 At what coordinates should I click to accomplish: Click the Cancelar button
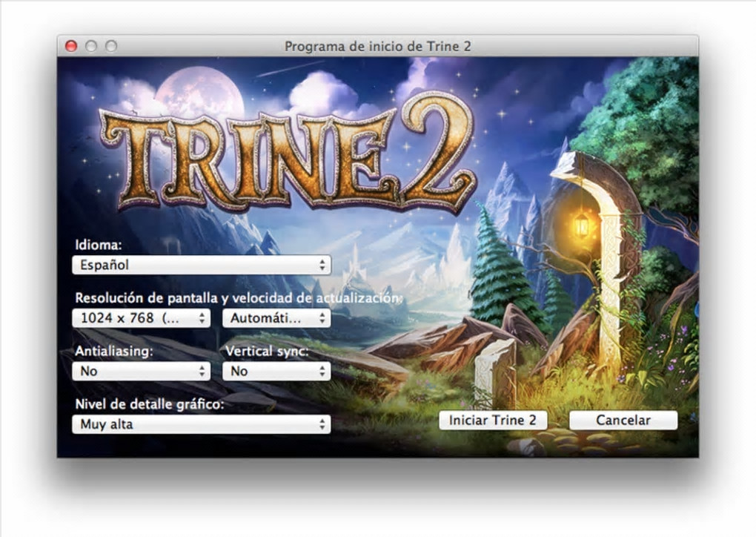[x=623, y=421]
